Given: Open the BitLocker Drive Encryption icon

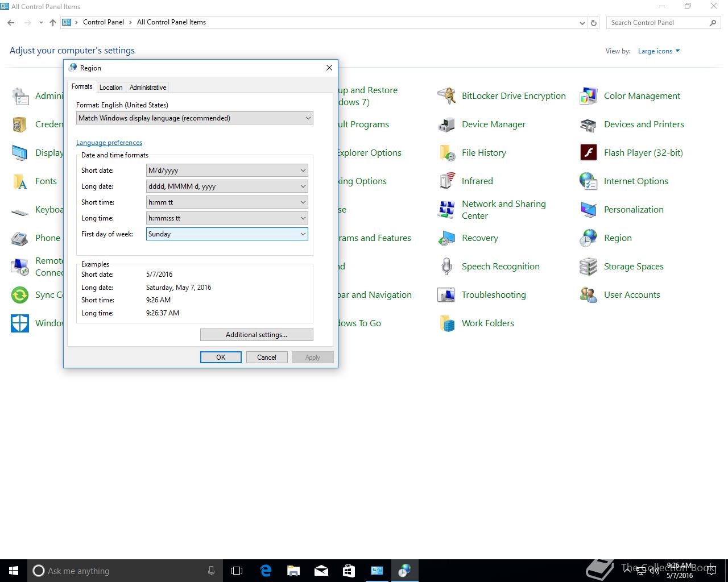Looking at the screenshot, I should (446, 96).
